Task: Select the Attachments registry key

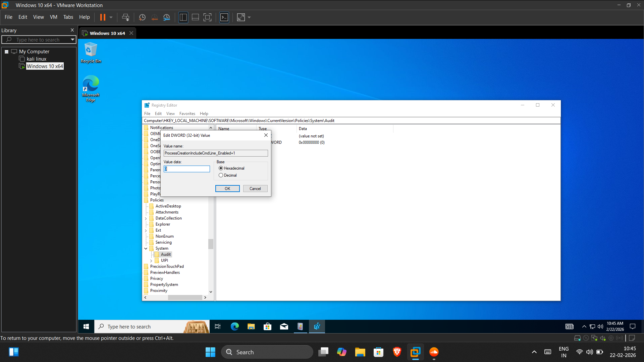Action: point(167,212)
